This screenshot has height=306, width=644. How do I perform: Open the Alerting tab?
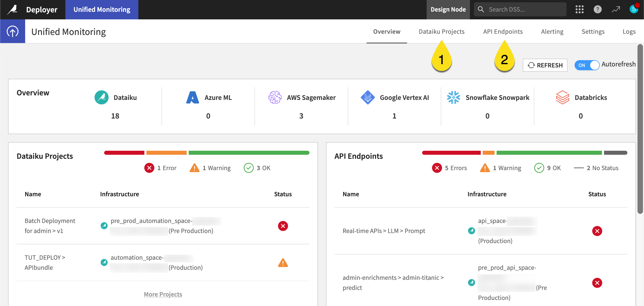(552, 31)
